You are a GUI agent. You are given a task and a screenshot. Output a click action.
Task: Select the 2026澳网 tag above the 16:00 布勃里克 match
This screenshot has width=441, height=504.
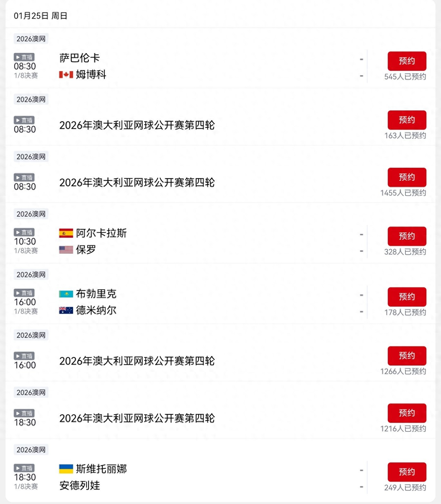tap(31, 275)
